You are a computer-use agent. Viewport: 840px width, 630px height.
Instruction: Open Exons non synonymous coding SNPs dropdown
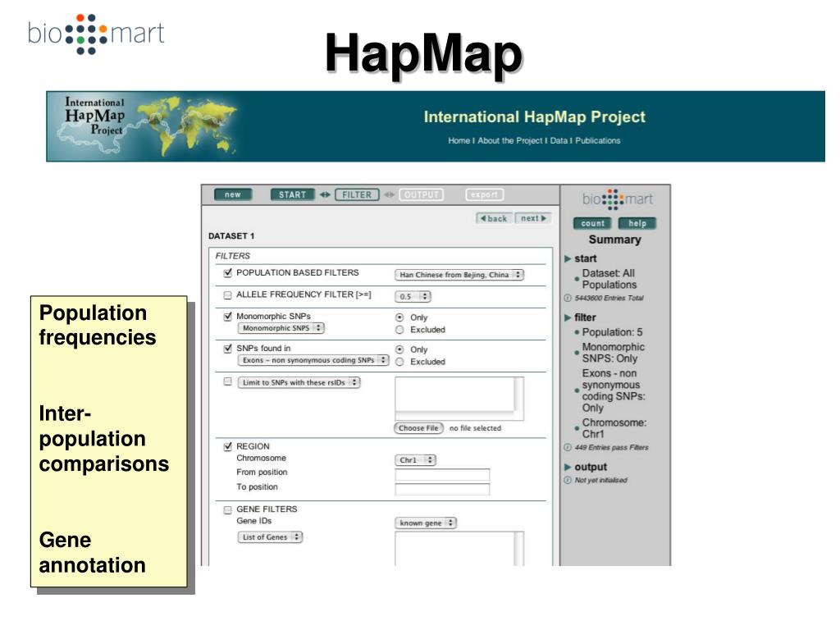[x=313, y=360]
